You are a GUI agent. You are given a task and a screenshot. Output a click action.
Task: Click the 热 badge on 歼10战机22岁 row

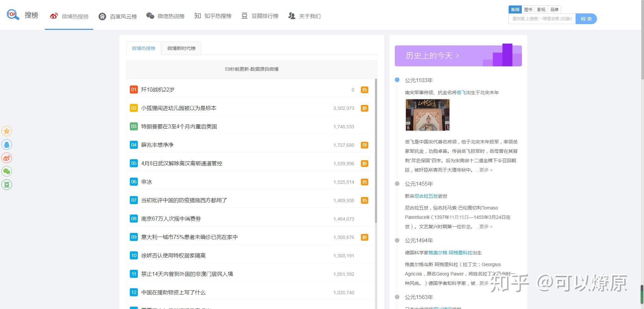coord(364,90)
